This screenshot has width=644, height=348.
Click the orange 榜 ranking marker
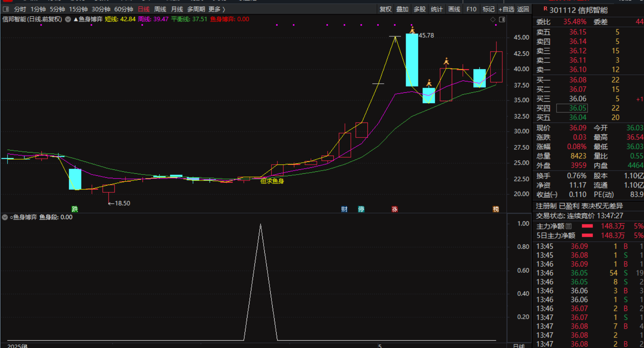(496, 209)
